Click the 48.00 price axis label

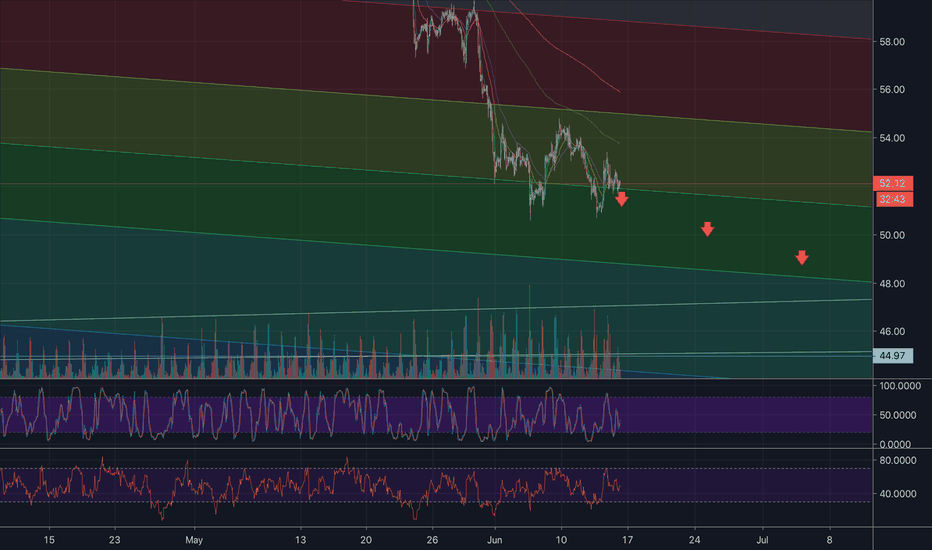click(x=892, y=284)
